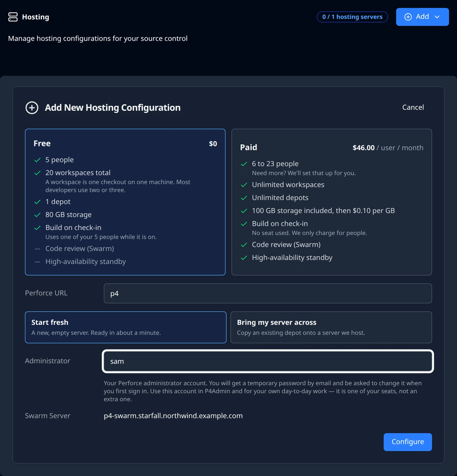The height and width of the screenshot is (476, 457).
Task: Click the Hosting server icon in header
Action: [13, 17]
